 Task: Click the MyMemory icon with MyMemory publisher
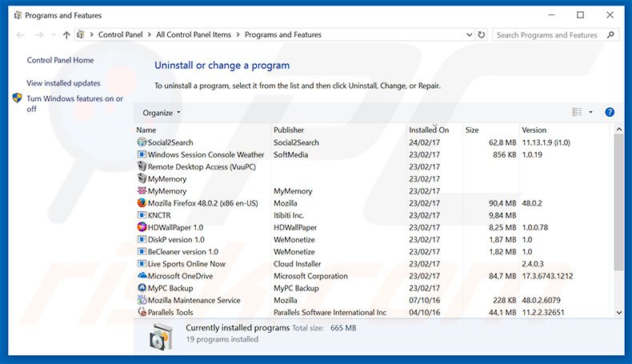pos(142,190)
